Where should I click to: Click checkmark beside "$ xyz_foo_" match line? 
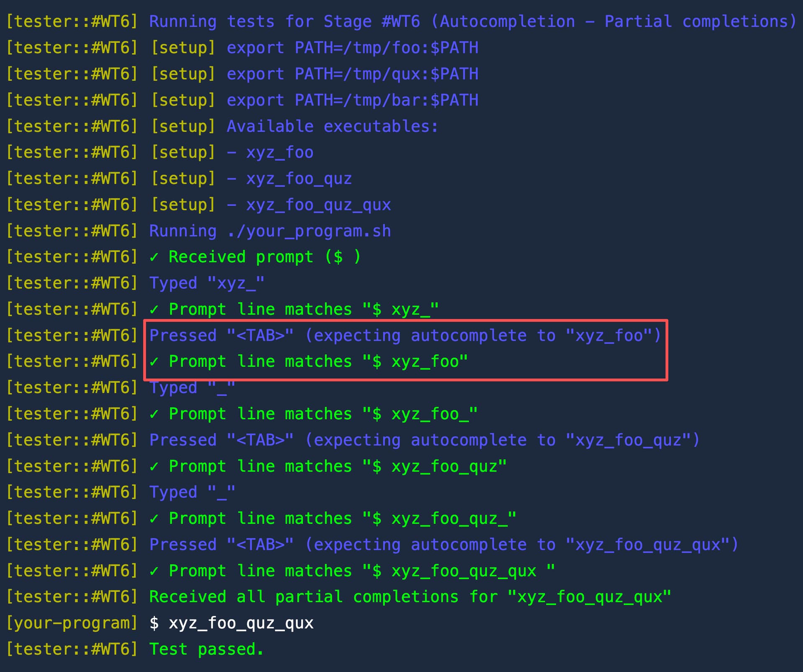[154, 414]
